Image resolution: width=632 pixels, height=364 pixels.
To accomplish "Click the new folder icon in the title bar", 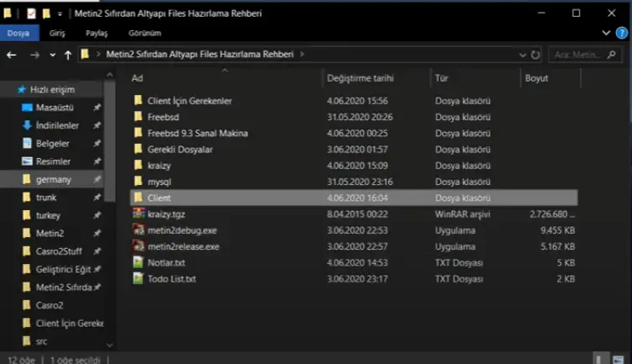I will coord(46,13).
